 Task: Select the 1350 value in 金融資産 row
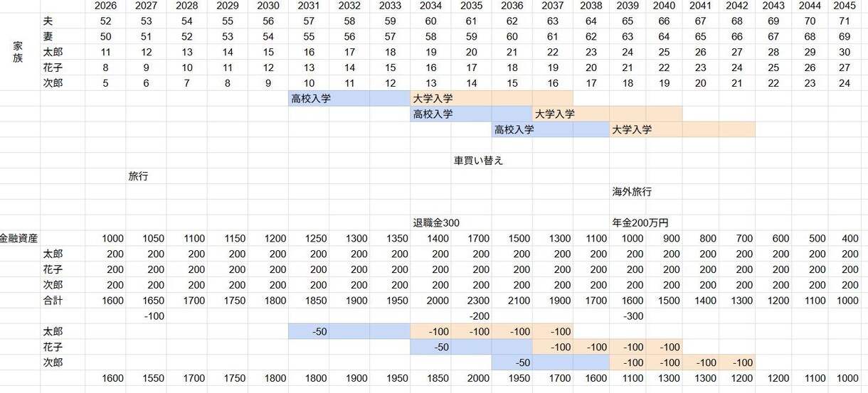[x=396, y=239]
